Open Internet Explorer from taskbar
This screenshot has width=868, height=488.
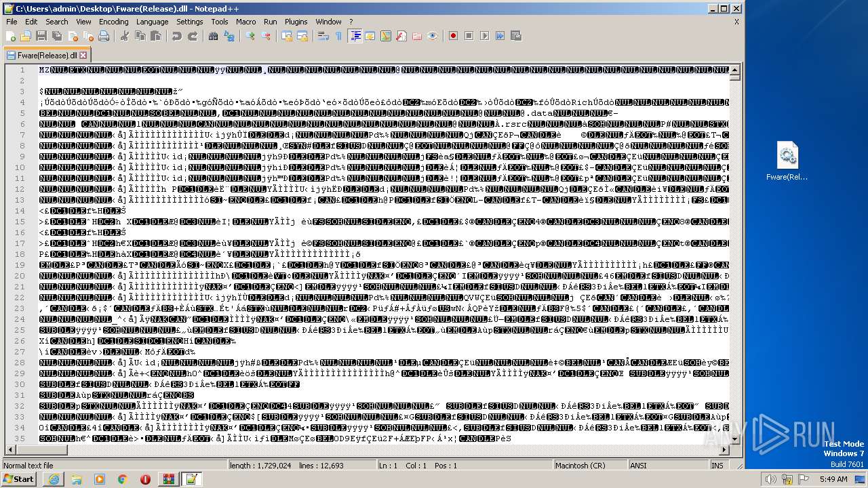point(54,479)
